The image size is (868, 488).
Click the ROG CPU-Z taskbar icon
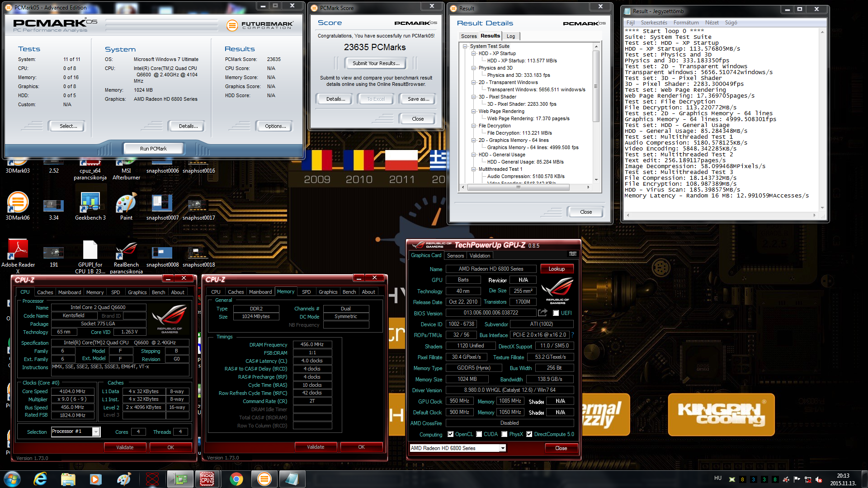[x=207, y=479]
